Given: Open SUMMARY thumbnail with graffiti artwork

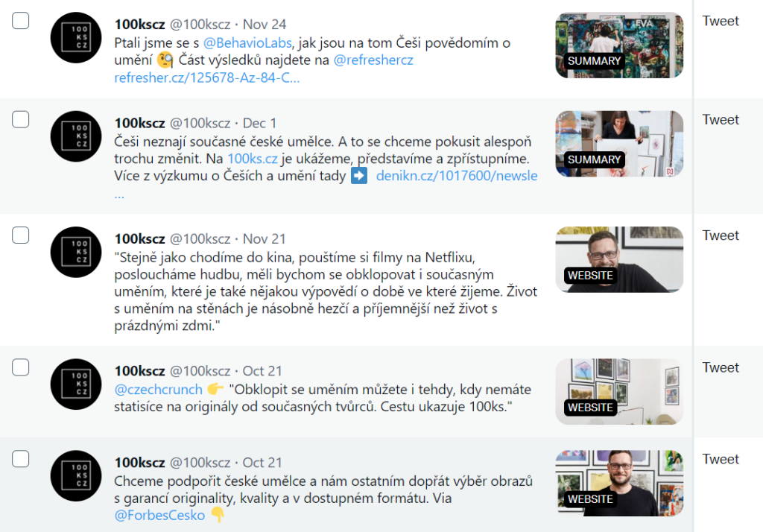Looking at the screenshot, I should click(619, 45).
